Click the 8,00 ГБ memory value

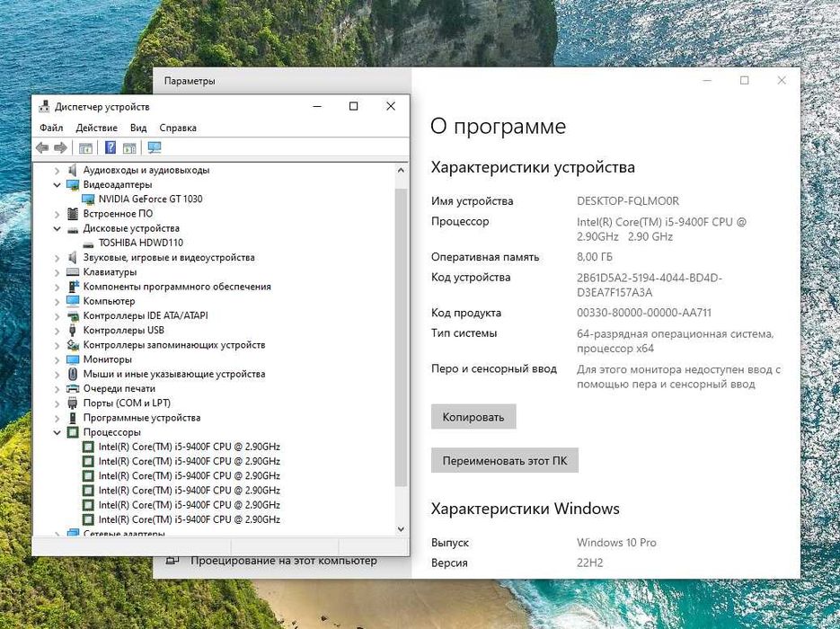click(x=595, y=257)
